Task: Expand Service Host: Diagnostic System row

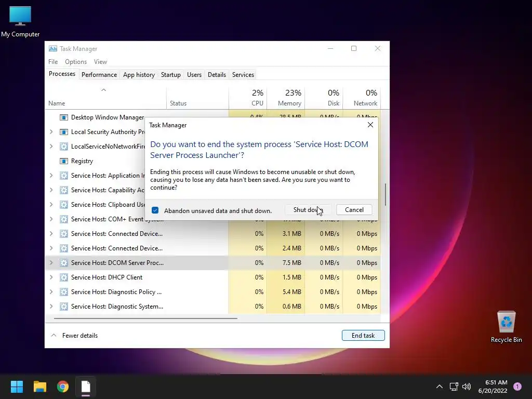Action: pos(51,307)
